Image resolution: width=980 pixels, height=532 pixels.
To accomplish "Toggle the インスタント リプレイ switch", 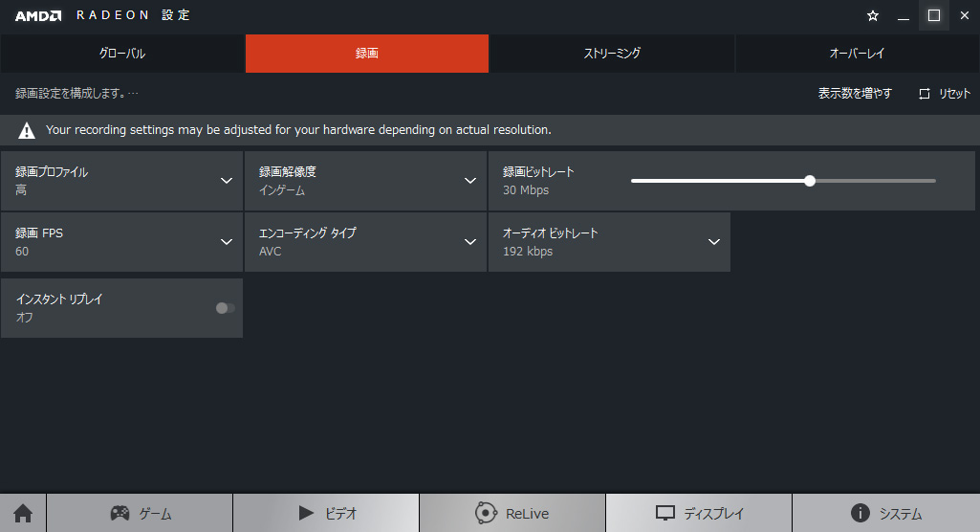I will pos(225,308).
